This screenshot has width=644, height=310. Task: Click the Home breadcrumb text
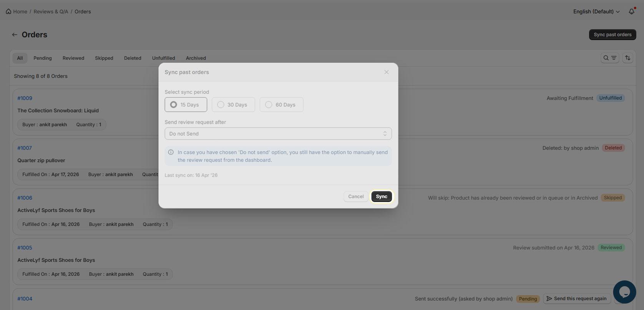pos(20,12)
